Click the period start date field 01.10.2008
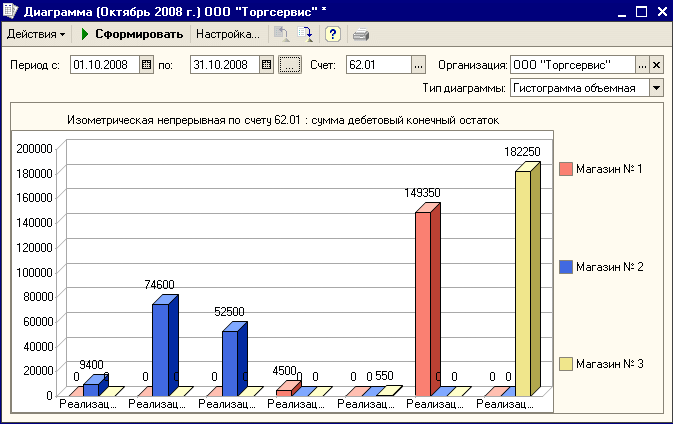 click(x=105, y=65)
